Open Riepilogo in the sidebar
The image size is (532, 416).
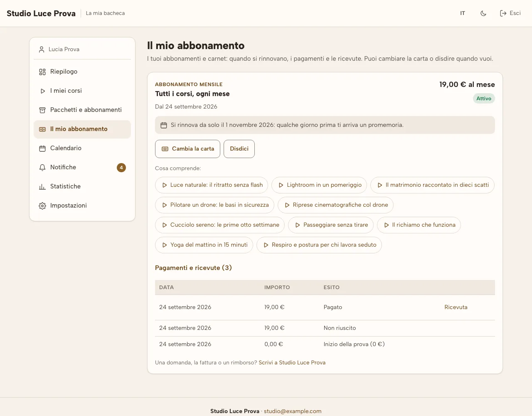[82, 72]
